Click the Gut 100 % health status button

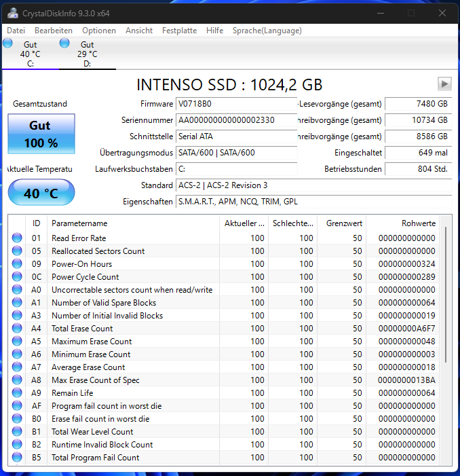(41, 134)
